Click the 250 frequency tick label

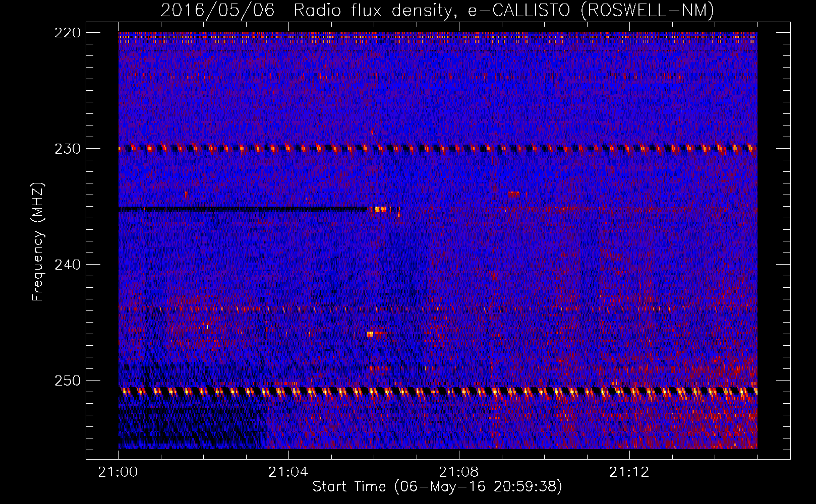67,381
